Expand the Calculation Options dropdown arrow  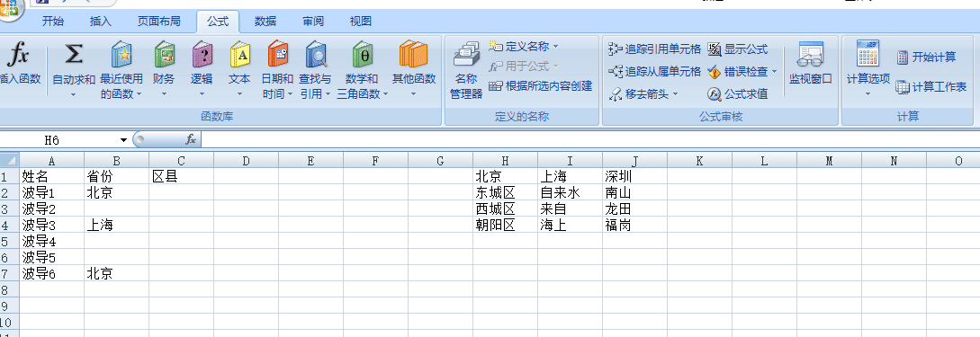[868, 95]
